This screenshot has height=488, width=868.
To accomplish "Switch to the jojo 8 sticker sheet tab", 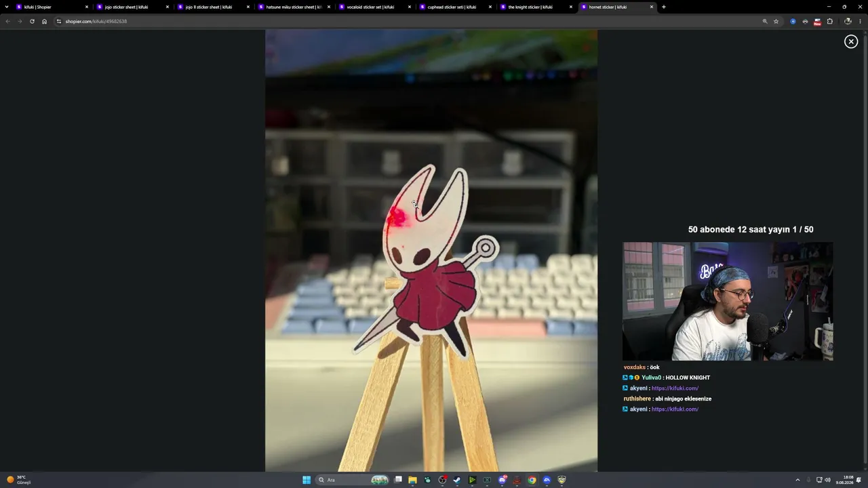I will pyautogui.click(x=213, y=7).
